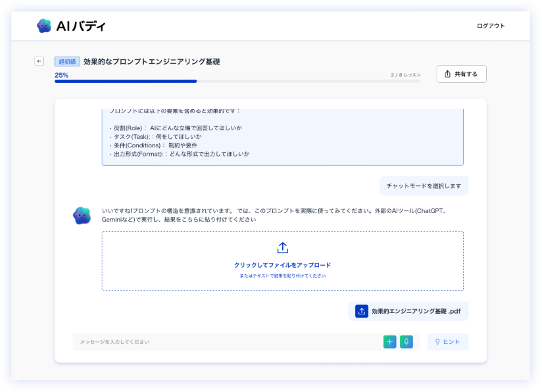The image size is (542, 392).
Task: Click the upload icon on the PDF attachment chip
Action: pyautogui.click(x=362, y=311)
